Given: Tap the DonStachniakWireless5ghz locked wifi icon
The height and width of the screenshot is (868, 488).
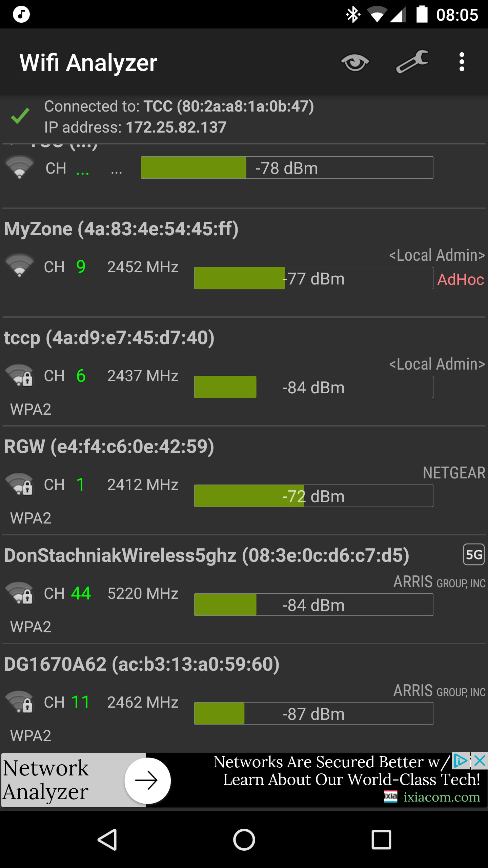Looking at the screenshot, I should pos(19,593).
